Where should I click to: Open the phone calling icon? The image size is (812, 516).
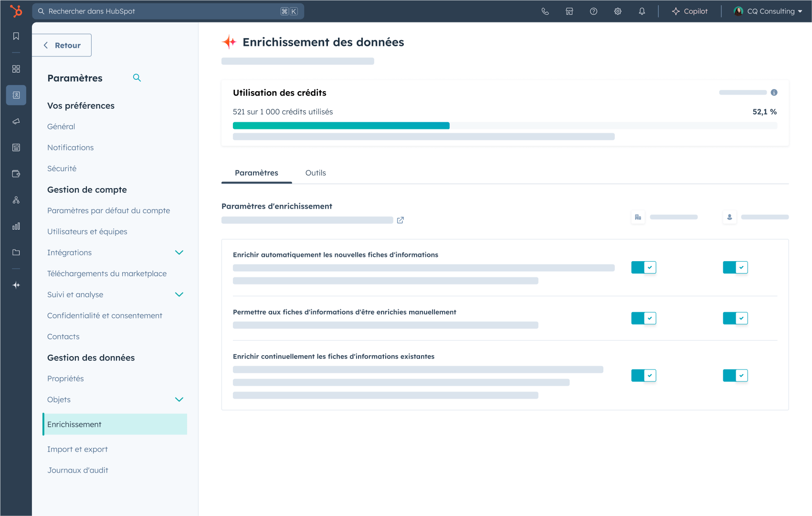(545, 11)
